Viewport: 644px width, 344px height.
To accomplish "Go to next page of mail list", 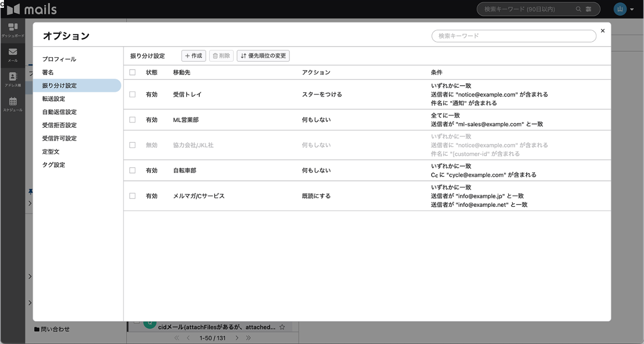I will 237,338.
